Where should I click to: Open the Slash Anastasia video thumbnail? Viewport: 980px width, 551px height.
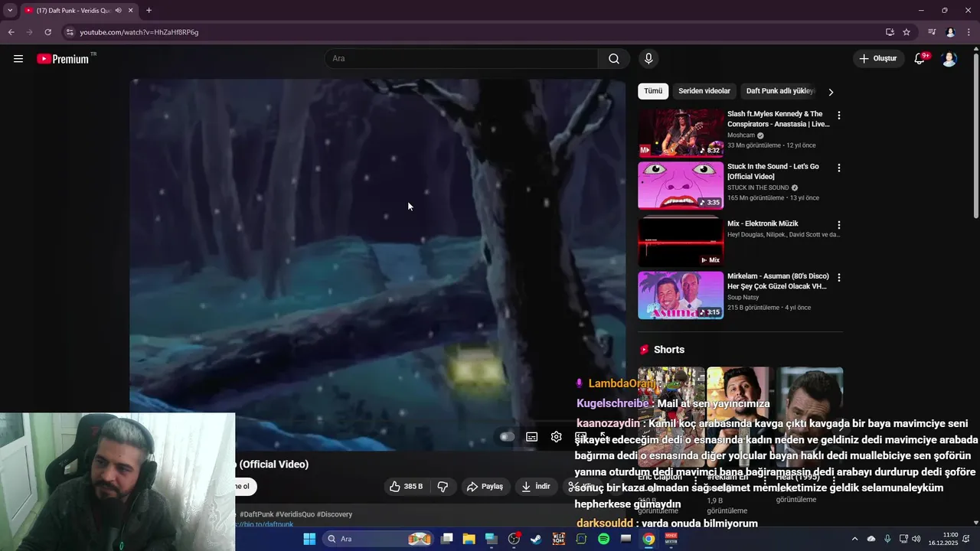click(x=681, y=132)
